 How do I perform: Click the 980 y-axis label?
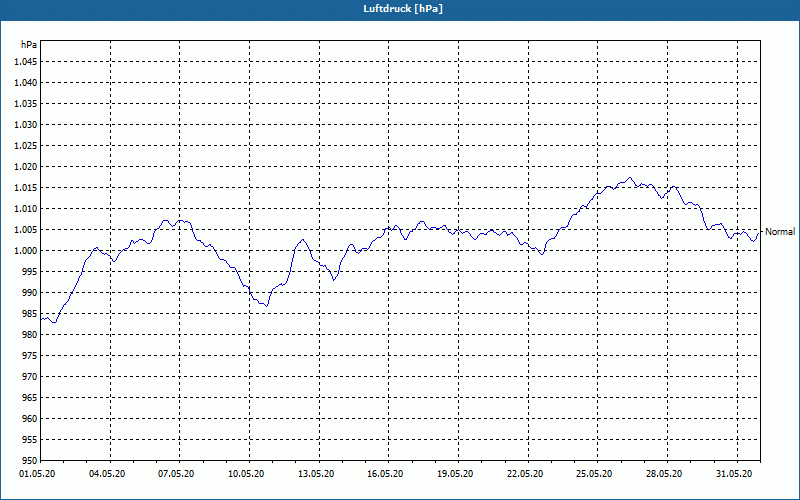point(30,335)
